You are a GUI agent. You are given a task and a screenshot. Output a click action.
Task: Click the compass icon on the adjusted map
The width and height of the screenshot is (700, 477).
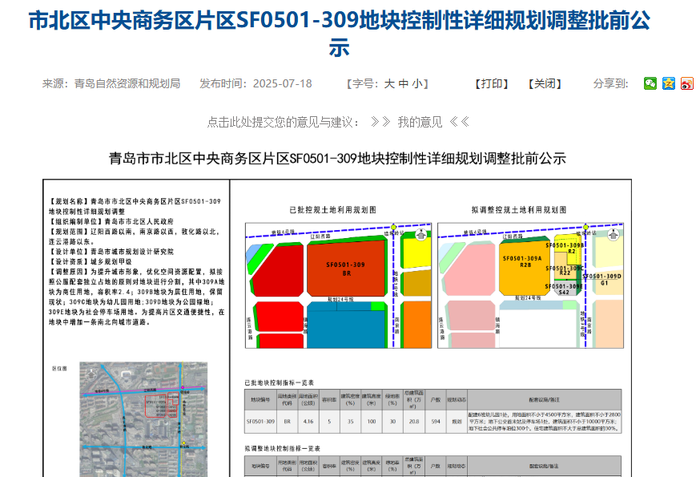coord(613,234)
